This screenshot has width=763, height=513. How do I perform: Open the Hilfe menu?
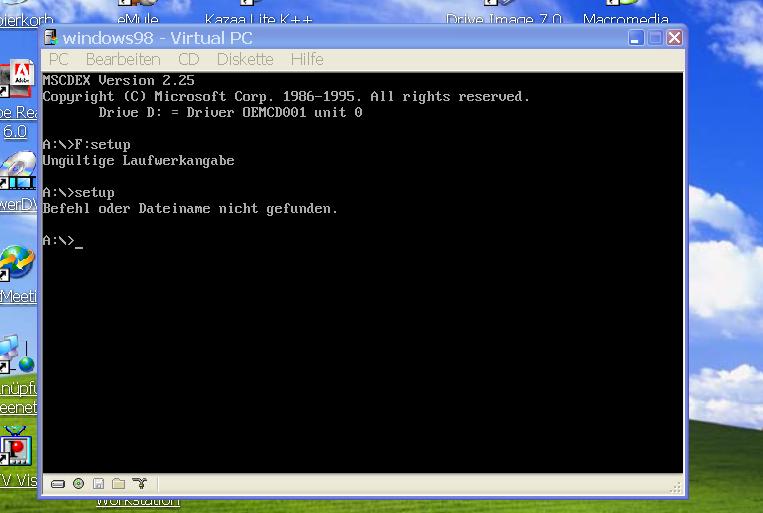pyautogui.click(x=307, y=59)
